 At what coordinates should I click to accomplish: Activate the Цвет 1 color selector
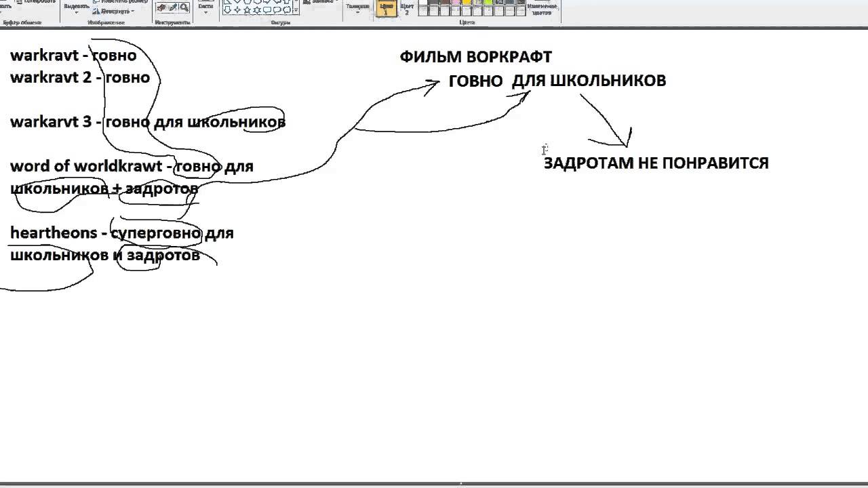pyautogui.click(x=386, y=7)
